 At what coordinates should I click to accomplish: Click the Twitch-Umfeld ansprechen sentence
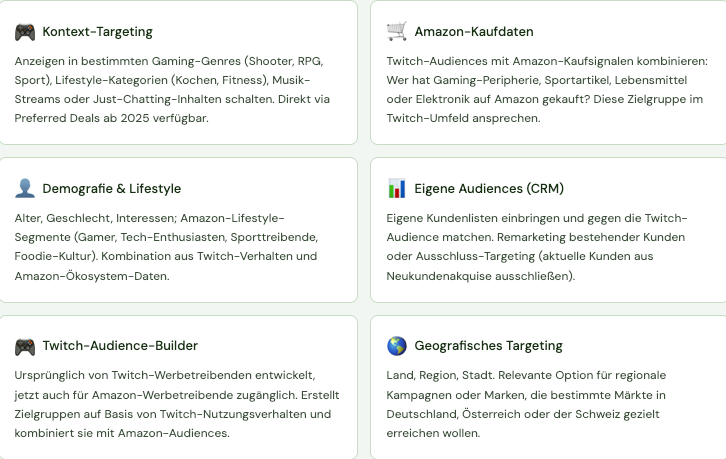click(463, 118)
